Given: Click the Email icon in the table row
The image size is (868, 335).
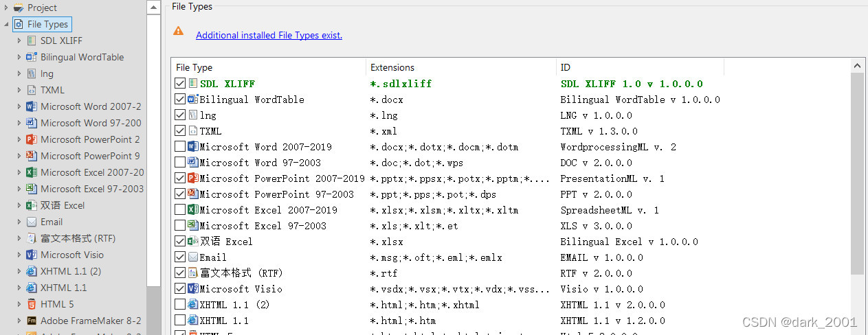Looking at the screenshot, I should point(192,257).
